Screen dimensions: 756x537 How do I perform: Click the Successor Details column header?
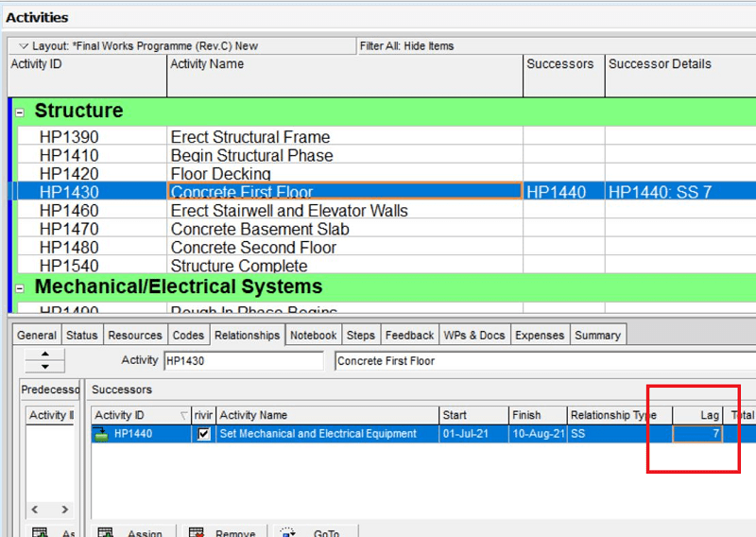680,76
